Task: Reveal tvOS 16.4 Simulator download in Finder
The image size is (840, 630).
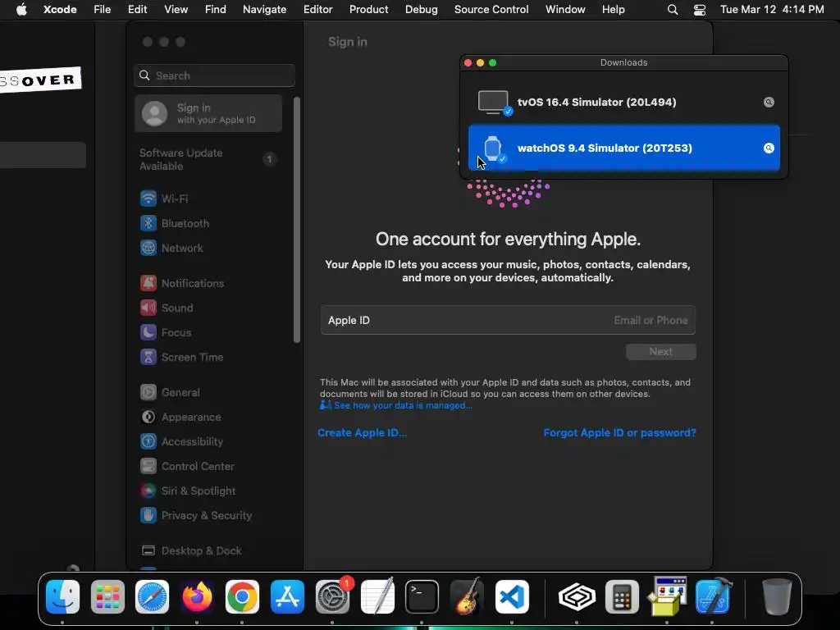Action: pos(769,103)
